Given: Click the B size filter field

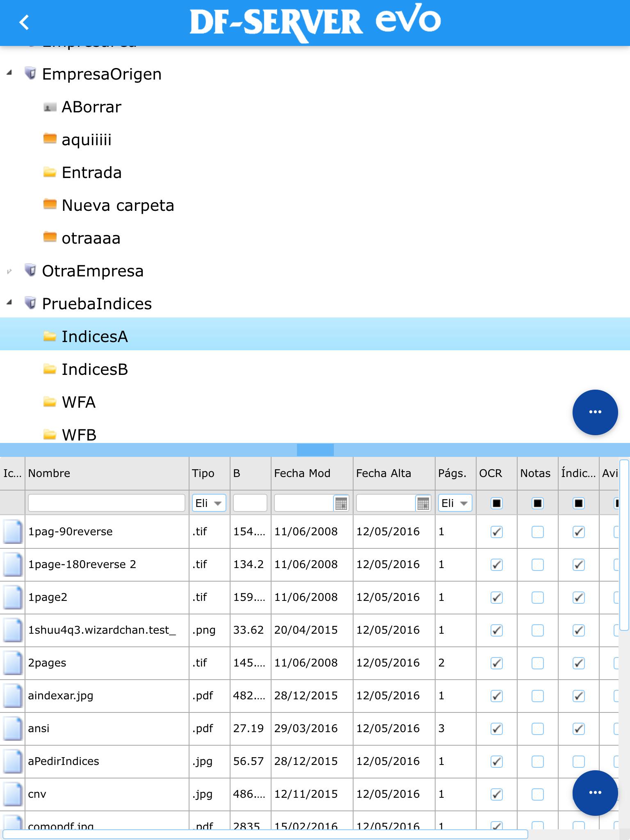Looking at the screenshot, I should click(250, 503).
